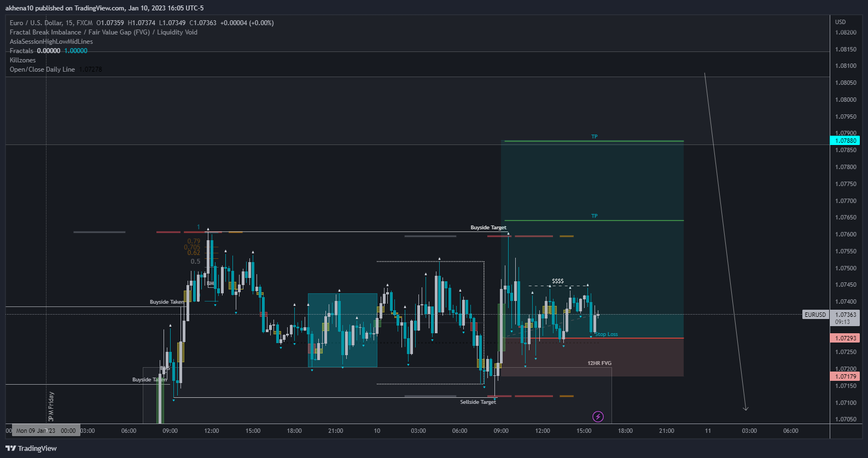The height and width of the screenshot is (458, 868).
Task: Click the 1.07278 daily line value in legend
Action: coord(91,69)
